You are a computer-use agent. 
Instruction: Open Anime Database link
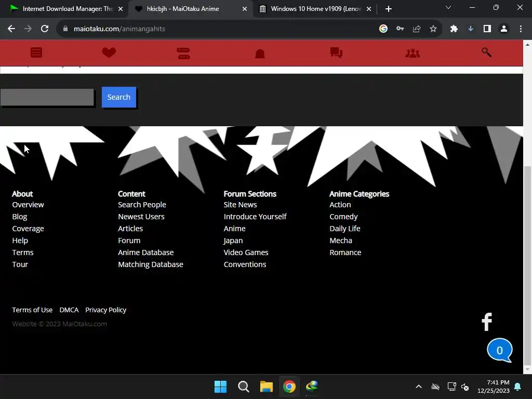click(145, 252)
